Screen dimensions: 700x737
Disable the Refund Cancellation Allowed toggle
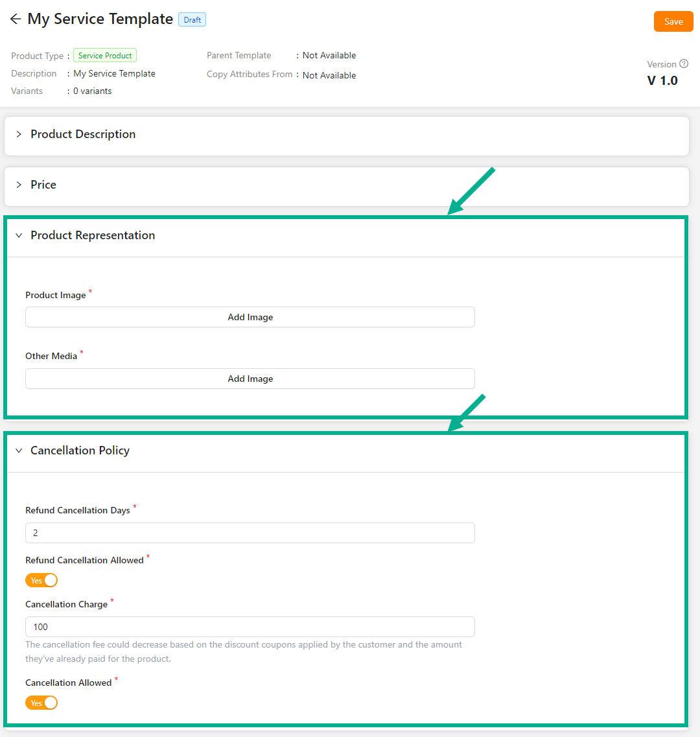click(x=41, y=580)
